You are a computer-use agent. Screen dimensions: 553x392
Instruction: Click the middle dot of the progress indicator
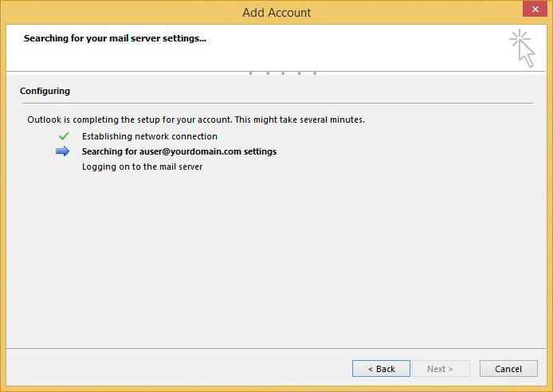tap(283, 73)
